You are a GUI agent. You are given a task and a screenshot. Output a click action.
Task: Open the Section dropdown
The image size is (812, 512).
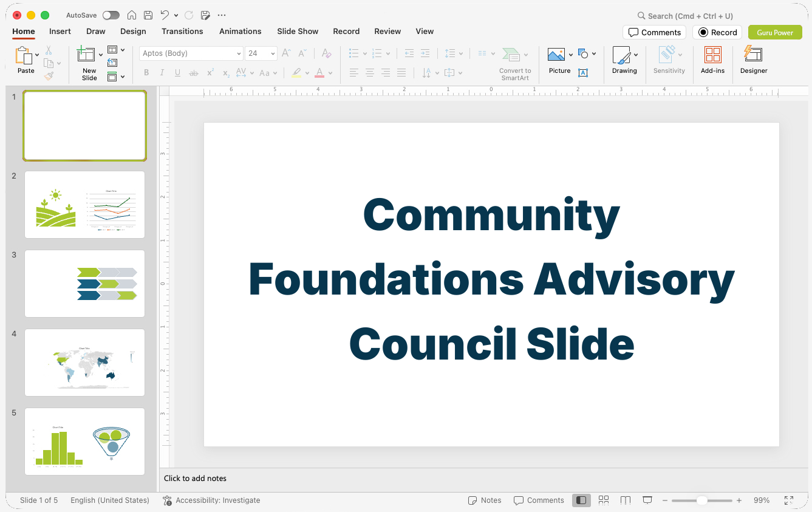click(x=116, y=77)
